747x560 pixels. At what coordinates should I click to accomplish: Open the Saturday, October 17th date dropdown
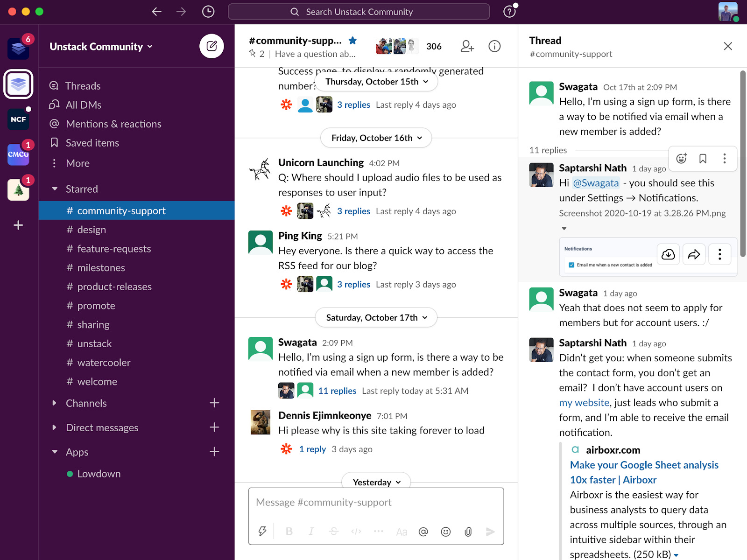[x=375, y=317]
